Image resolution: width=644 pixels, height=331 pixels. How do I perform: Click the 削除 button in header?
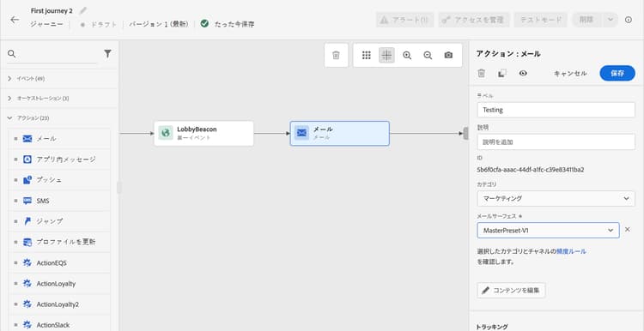coord(587,20)
